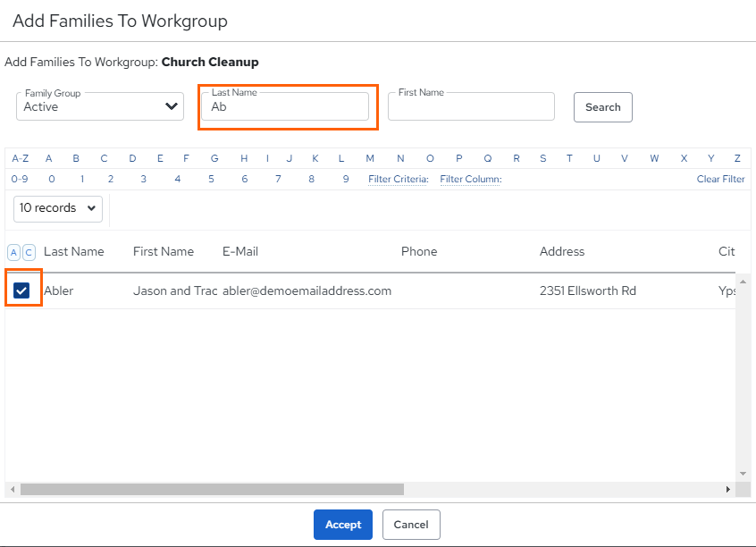Filter by letter O
The height and width of the screenshot is (547, 756).
[430, 158]
